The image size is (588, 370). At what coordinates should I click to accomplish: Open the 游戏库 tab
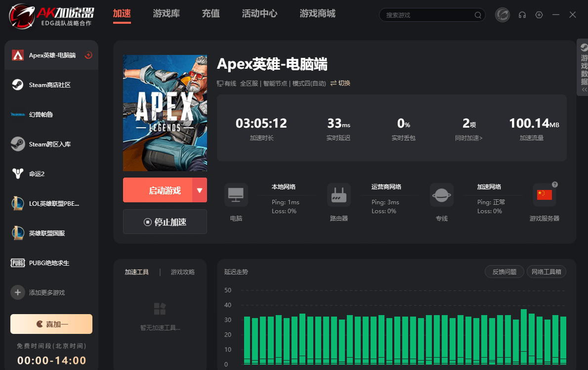tap(167, 13)
